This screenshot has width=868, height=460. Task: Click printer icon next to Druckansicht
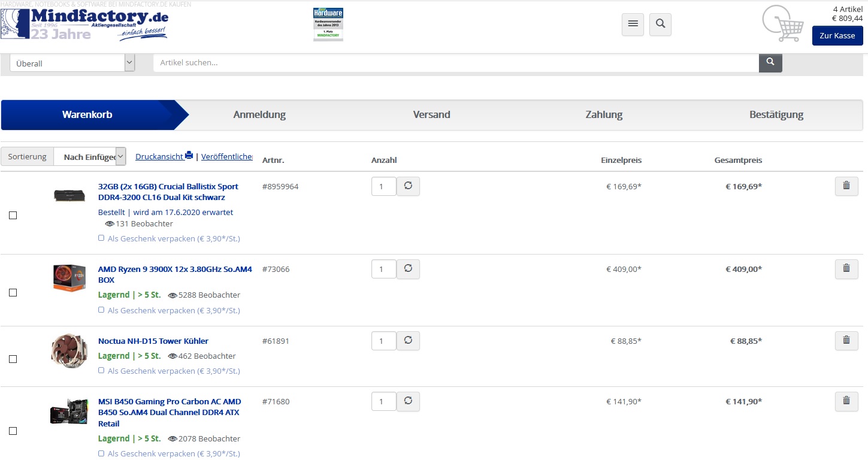[x=189, y=156]
